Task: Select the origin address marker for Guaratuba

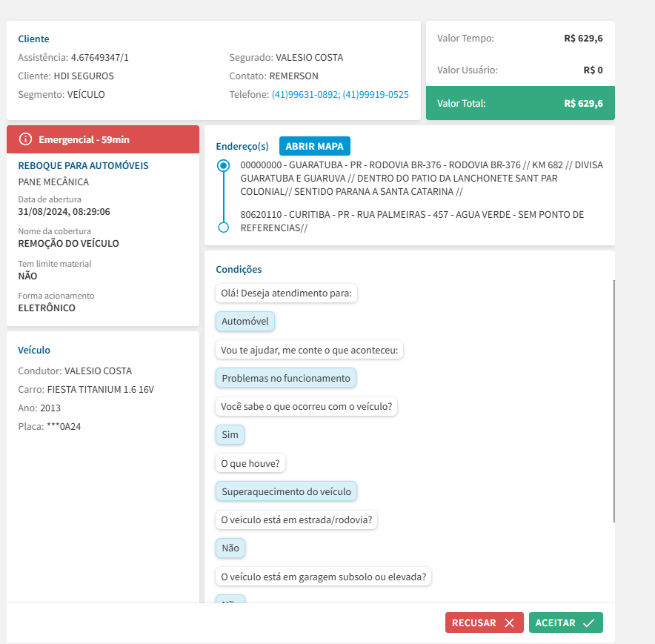Action: [223, 166]
